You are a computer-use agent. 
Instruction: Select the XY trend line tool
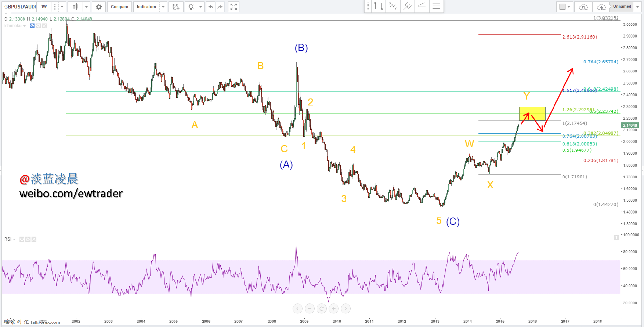[x=393, y=6]
